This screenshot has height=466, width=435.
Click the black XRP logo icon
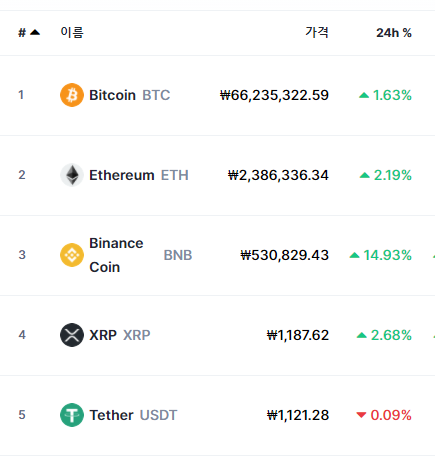click(72, 335)
